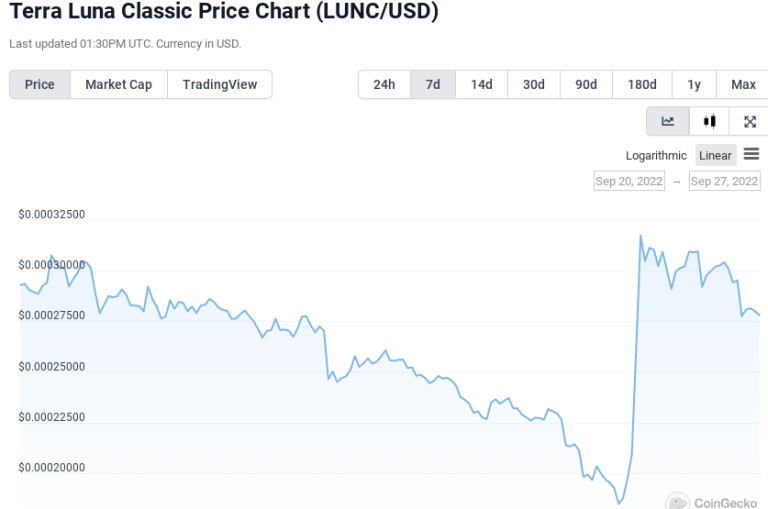The width and height of the screenshot is (768, 509).
Task: Enable Logarithmic chart scale
Action: [x=656, y=156]
